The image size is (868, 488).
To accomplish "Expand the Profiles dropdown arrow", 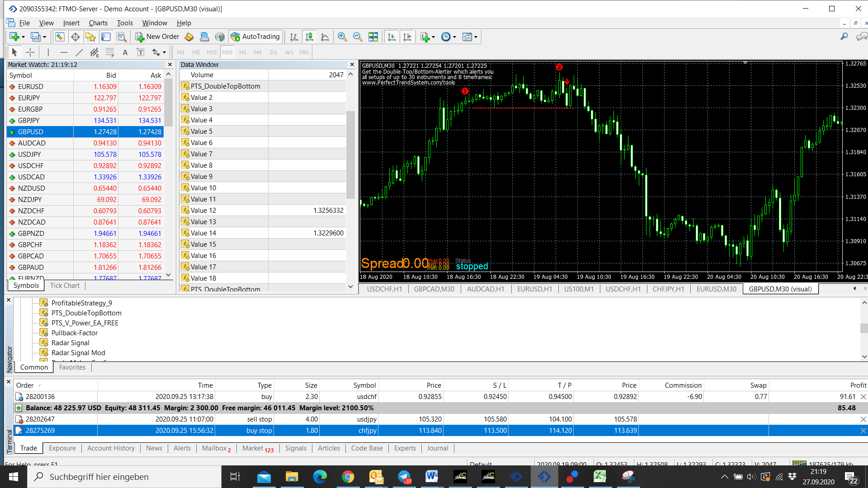I will point(44,37).
